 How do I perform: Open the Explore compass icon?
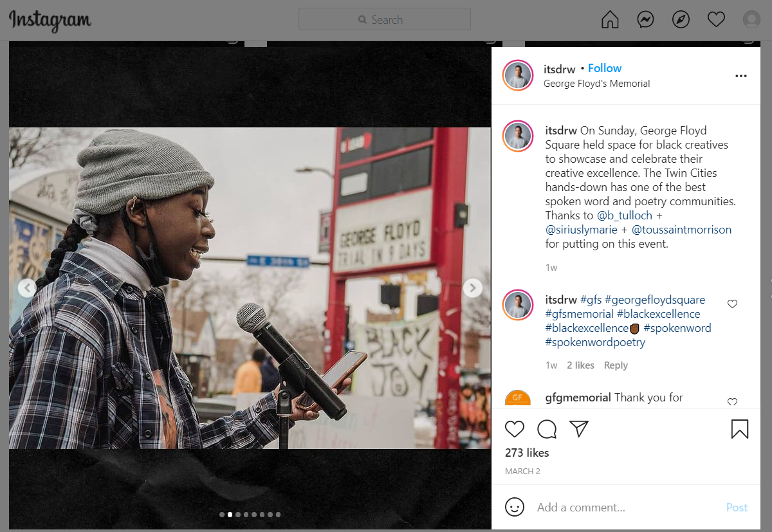681,20
